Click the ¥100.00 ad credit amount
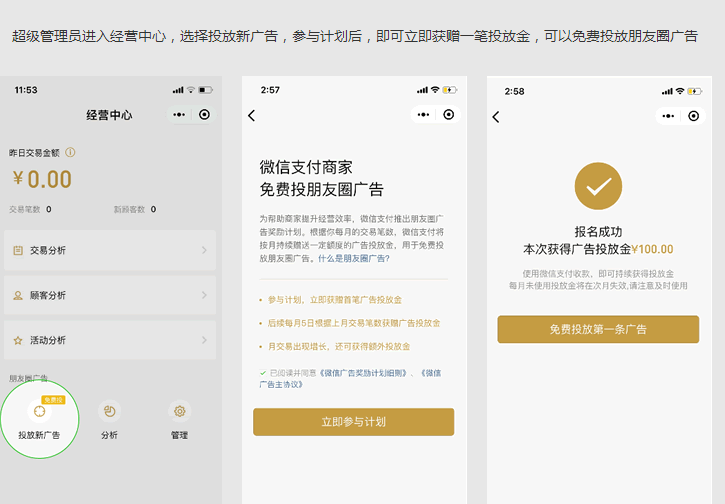The image size is (725, 504). click(x=652, y=249)
